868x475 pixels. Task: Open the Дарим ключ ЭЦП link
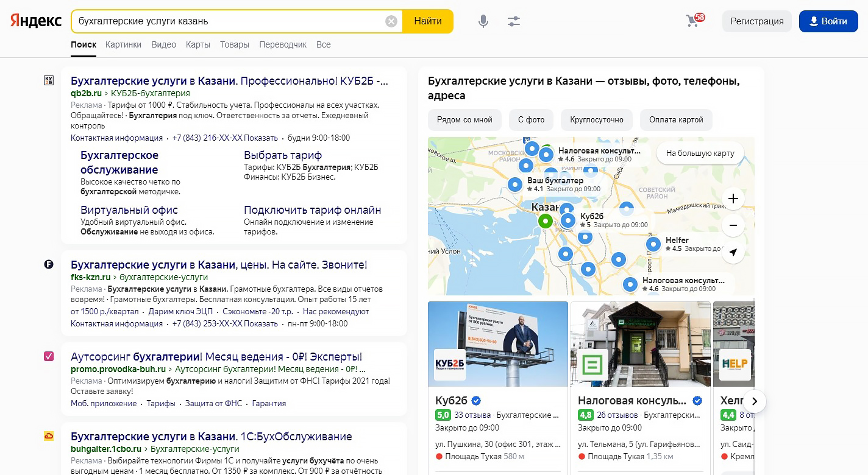(x=180, y=311)
